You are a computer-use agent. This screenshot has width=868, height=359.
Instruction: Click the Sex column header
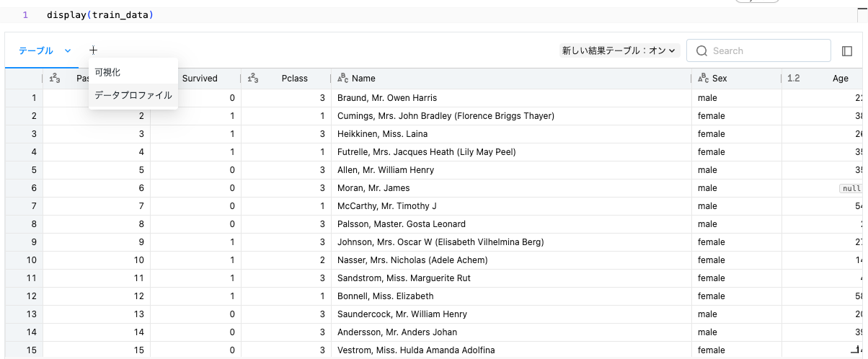(736, 78)
